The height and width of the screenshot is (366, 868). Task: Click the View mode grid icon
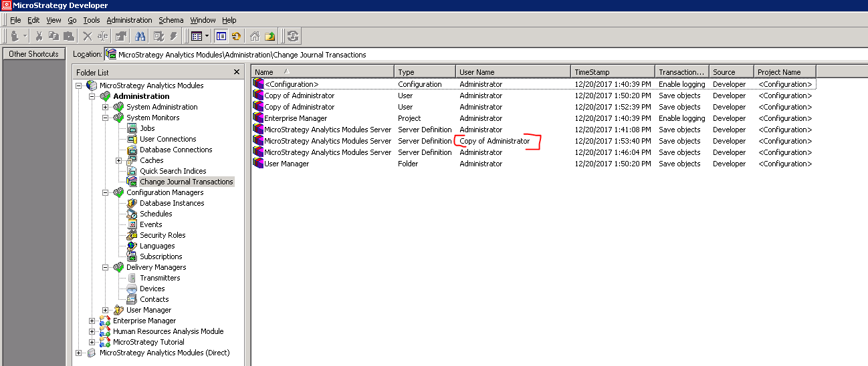196,36
